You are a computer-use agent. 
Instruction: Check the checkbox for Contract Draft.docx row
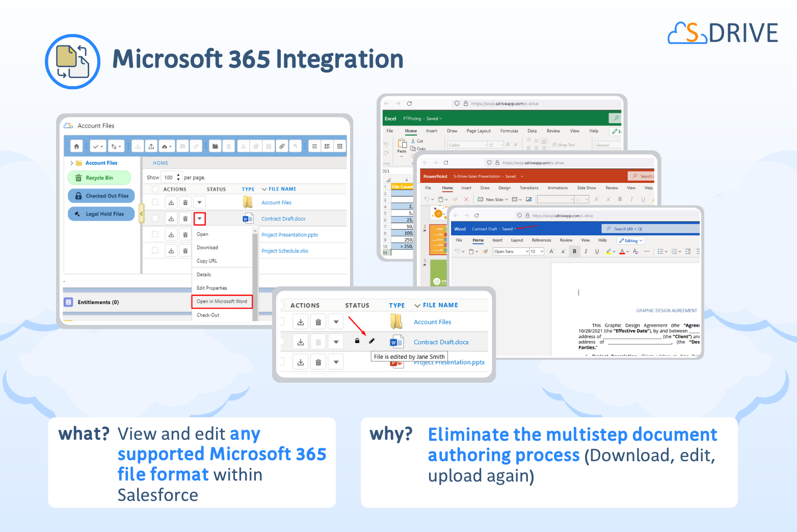pos(155,219)
